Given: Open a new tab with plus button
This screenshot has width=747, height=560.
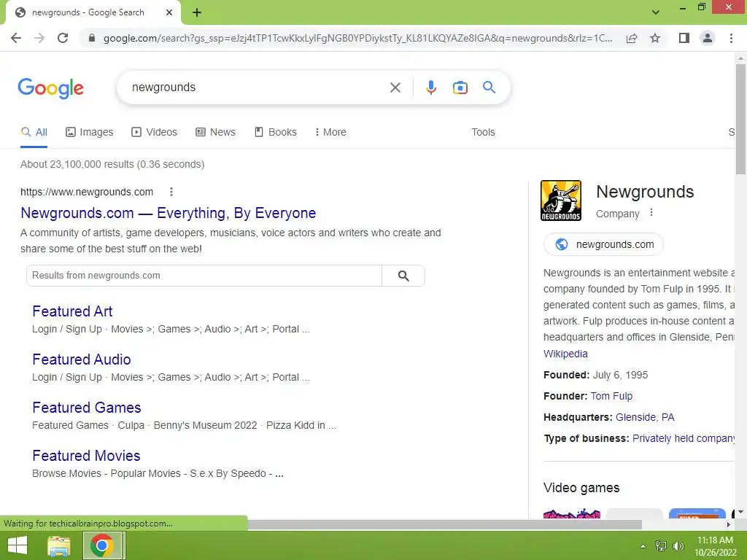Looking at the screenshot, I should point(197,12).
